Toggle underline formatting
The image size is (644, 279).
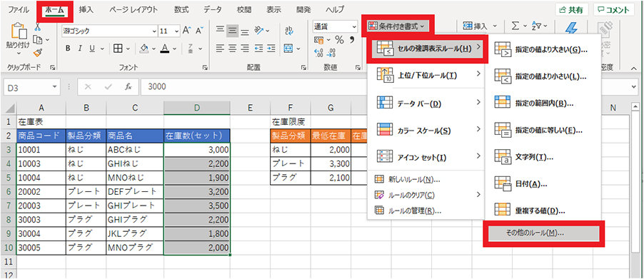91,49
